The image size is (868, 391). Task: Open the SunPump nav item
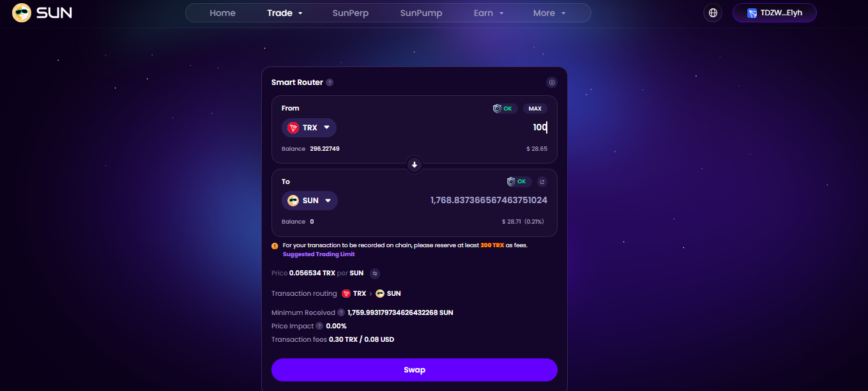coord(422,13)
